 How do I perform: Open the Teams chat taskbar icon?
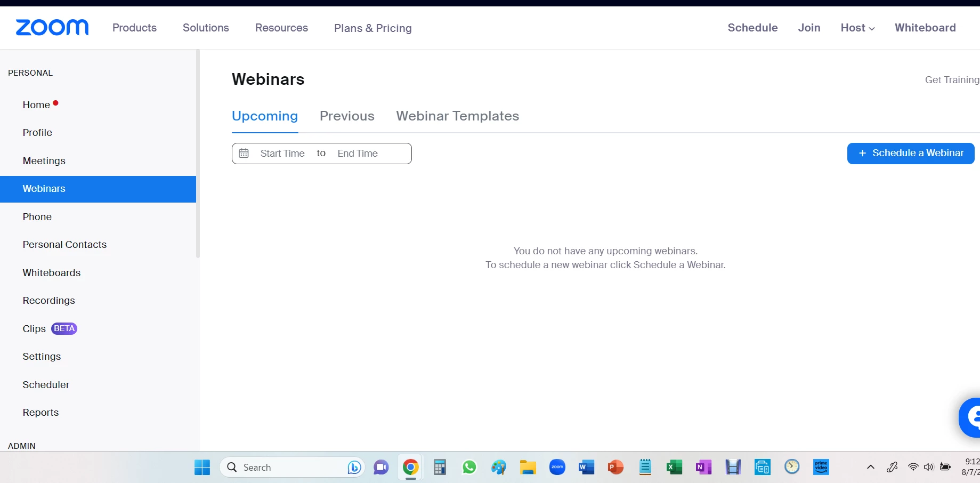[381, 468]
